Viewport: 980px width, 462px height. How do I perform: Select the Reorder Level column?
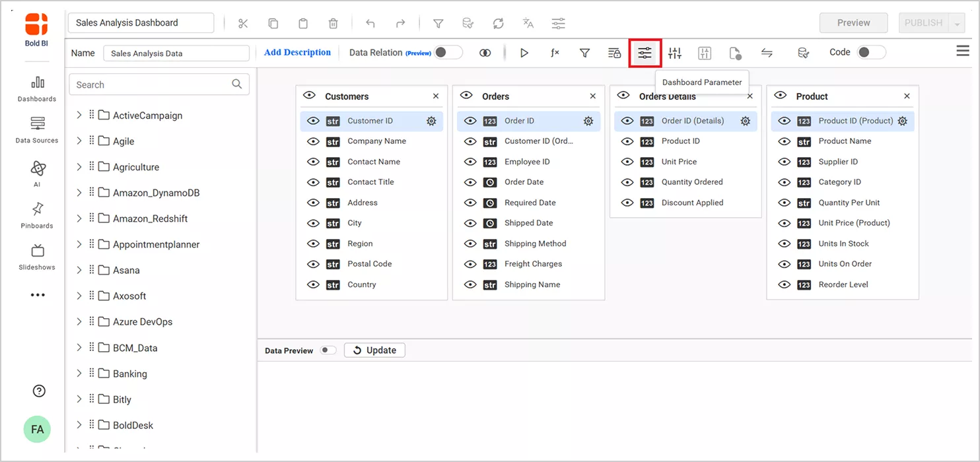(843, 284)
